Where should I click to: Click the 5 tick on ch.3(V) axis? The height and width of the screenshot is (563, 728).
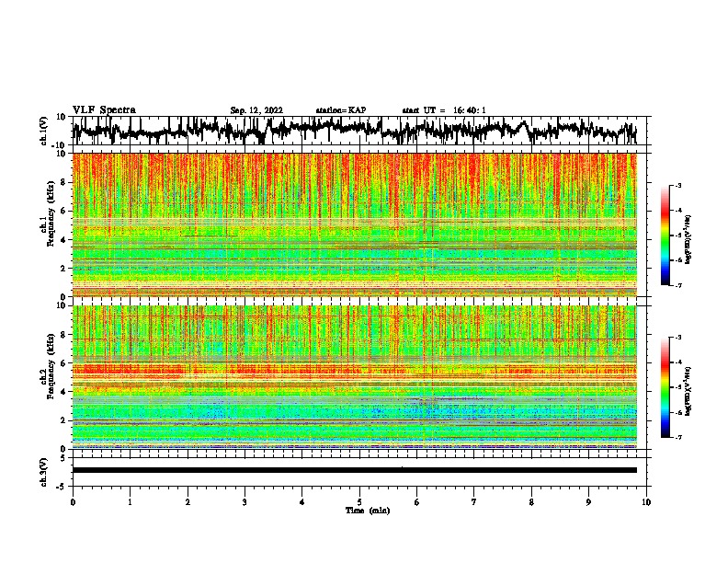pos(63,458)
